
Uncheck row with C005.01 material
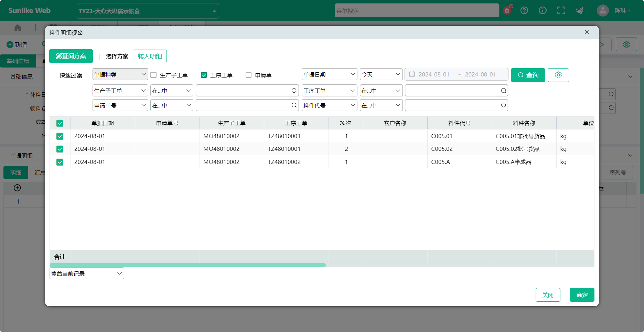tap(60, 136)
